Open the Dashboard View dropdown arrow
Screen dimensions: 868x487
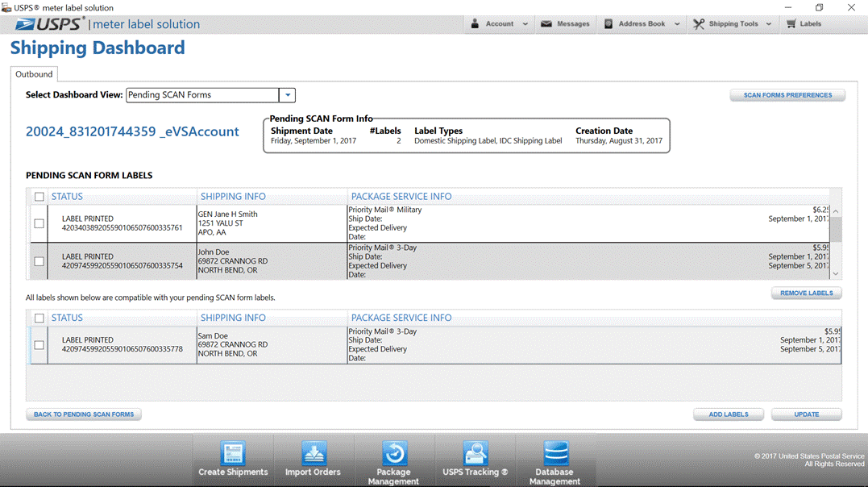pos(287,95)
